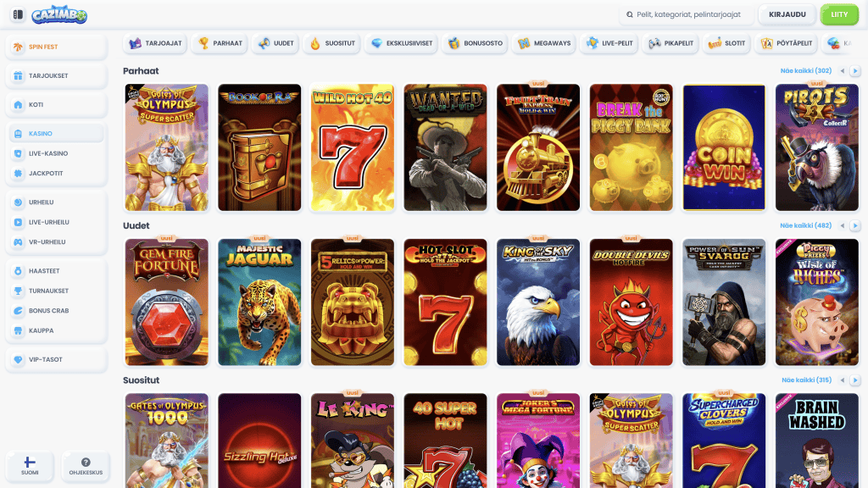Click the Slotit tab icon
The width and height of the screenshot is (868, 488).
coord(715,43)
